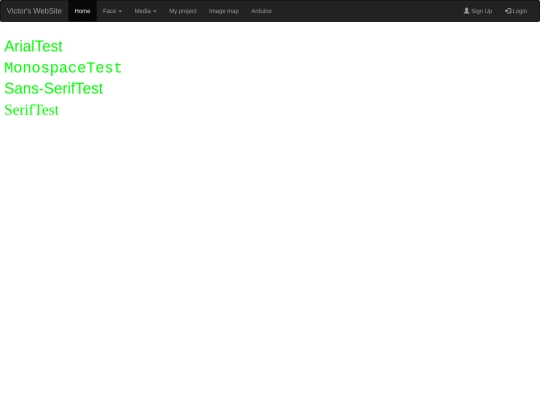Click the login arrow icon
This screenshot has height=405, width=540.
coord(508,11)
